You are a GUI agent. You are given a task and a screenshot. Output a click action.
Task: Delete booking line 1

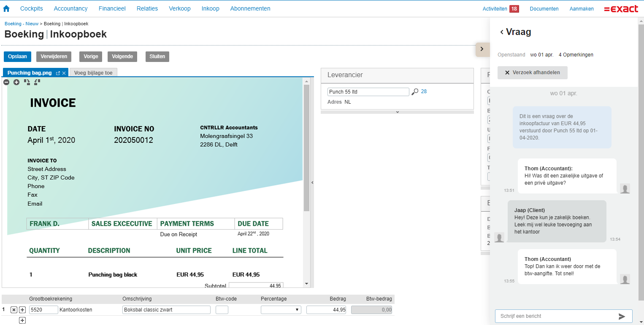[14, 310]
